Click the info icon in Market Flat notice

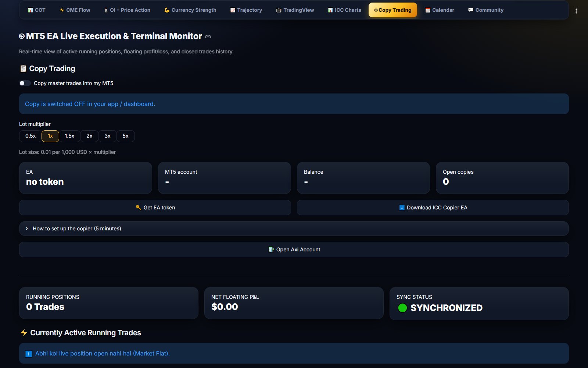click(x=29, y=354)
